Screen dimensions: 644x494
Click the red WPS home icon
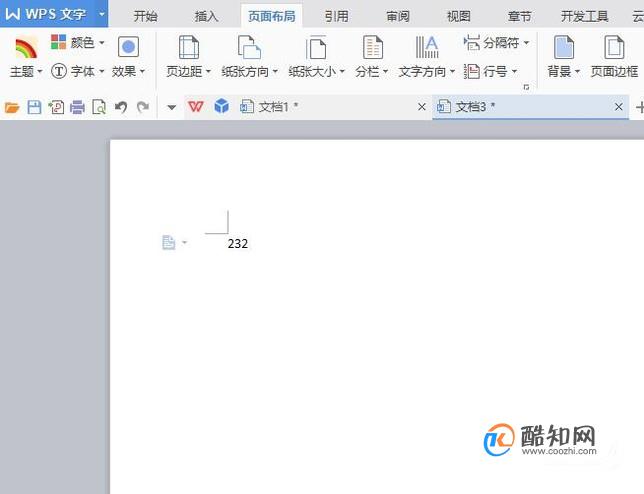coord(196,107)
